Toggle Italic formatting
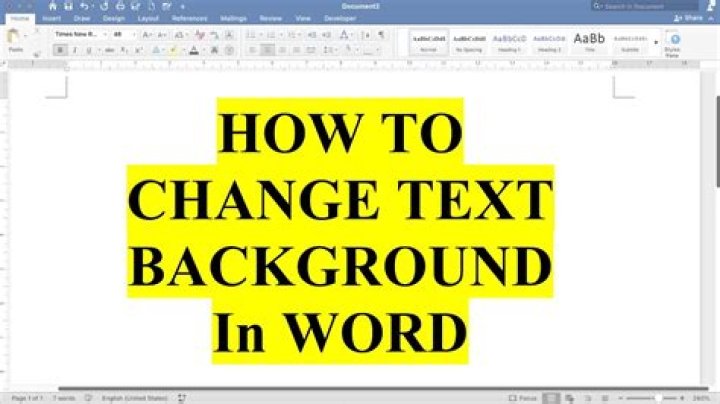This screenshot has width=720, height=404. pyautogui.click(x=75, y=50)
